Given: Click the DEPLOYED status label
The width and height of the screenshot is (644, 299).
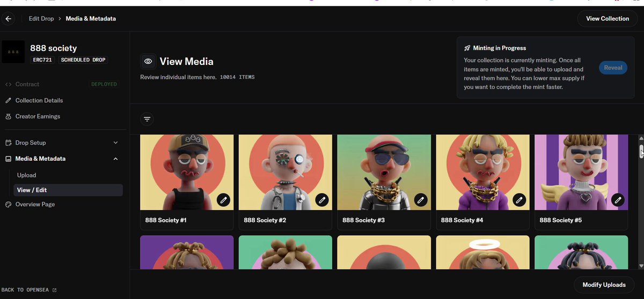Looking at the screenshot, I should click(x=104, y=84).
